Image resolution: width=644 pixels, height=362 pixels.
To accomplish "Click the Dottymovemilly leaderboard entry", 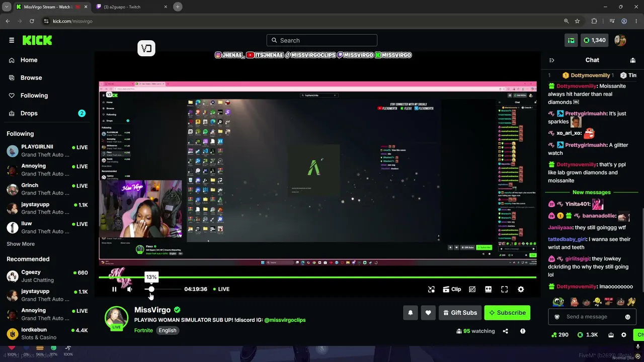I will [588, 75].
